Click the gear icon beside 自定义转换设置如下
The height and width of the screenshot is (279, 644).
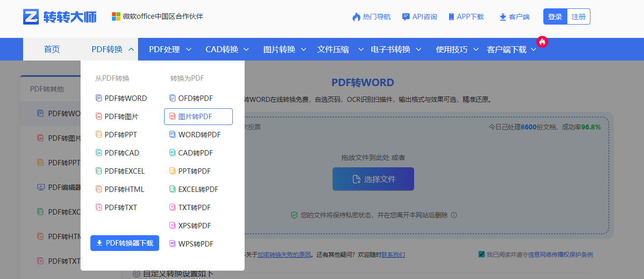(137, 274)
